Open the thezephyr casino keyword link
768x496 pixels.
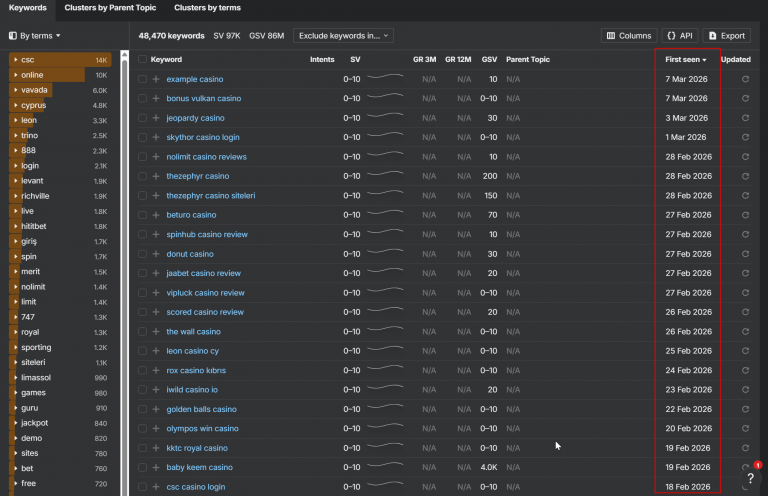[x=197, y=176]
